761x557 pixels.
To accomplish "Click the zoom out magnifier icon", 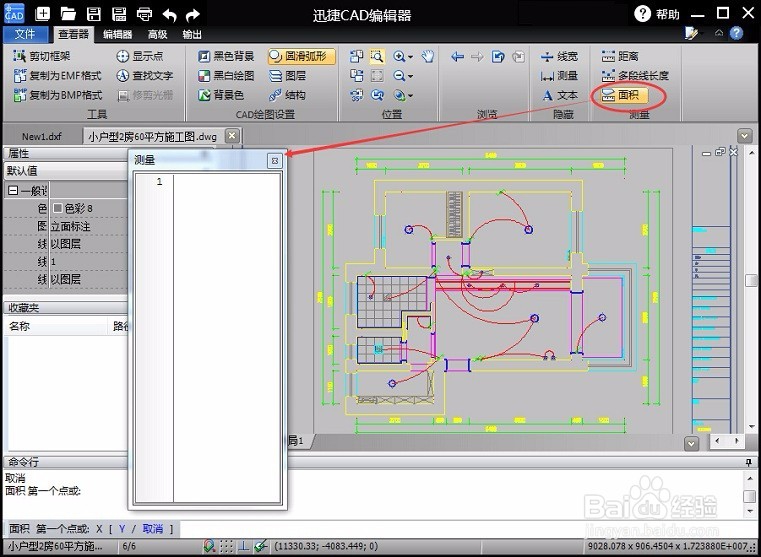I will (x=399, y=76).
